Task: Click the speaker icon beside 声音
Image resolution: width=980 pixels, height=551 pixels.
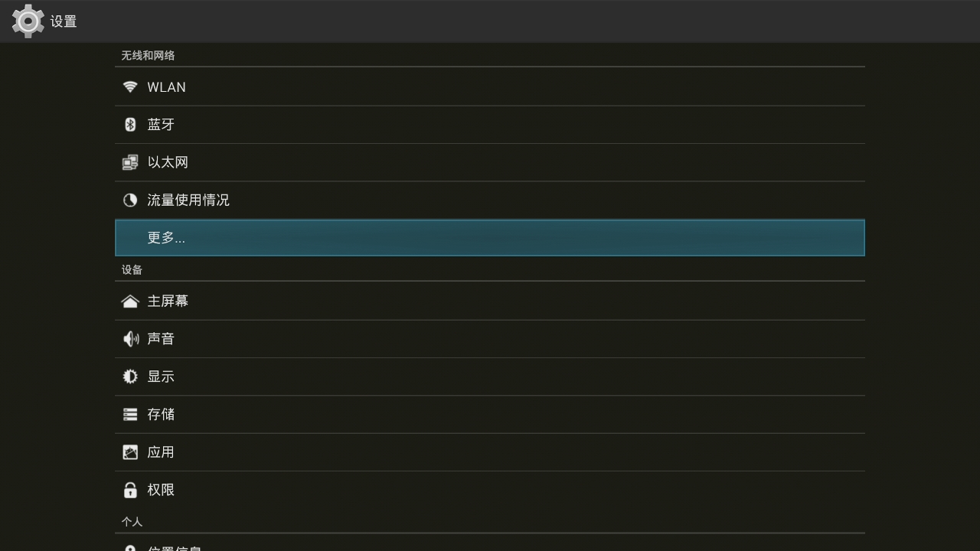Action: (130, 339)
